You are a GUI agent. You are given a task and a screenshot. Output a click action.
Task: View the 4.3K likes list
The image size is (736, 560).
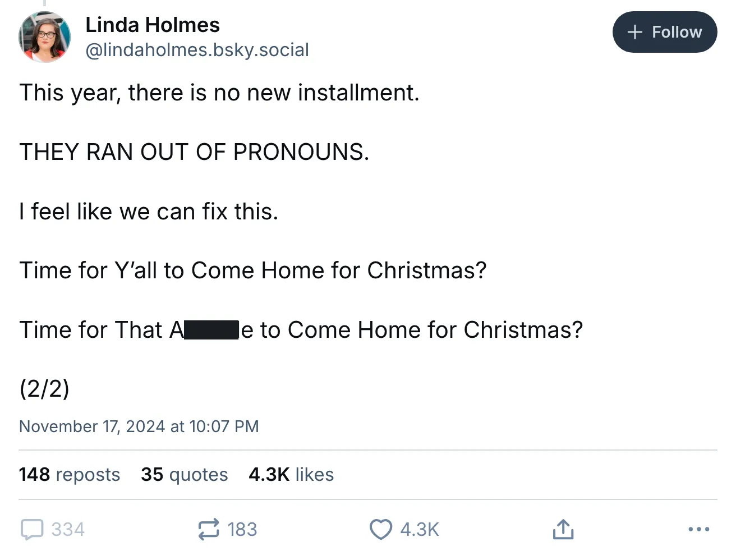291,475
